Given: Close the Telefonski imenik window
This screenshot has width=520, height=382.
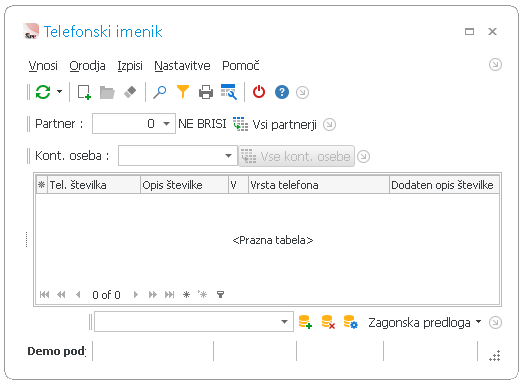Looking at the screenshot, I should 492,32.
